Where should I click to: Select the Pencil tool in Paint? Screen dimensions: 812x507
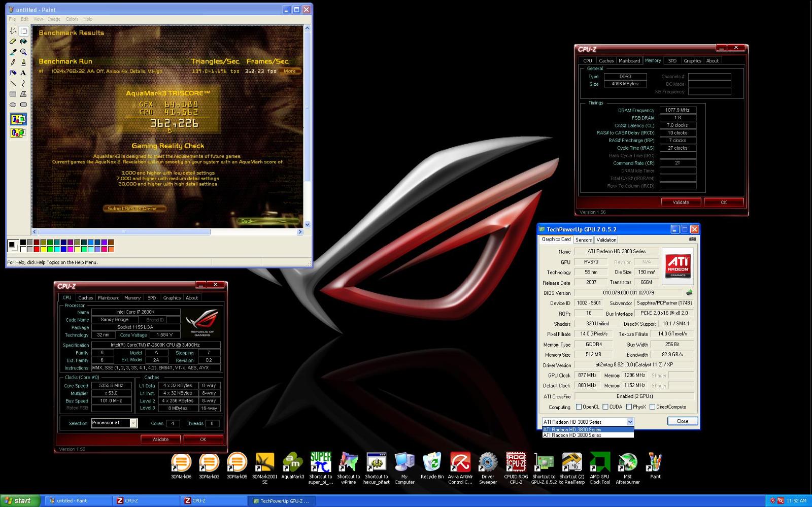pyautogui.click(x=13, y=62)
